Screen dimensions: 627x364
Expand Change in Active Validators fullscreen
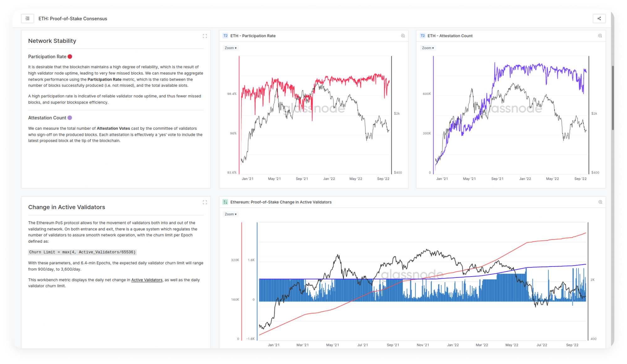[205, 202]
